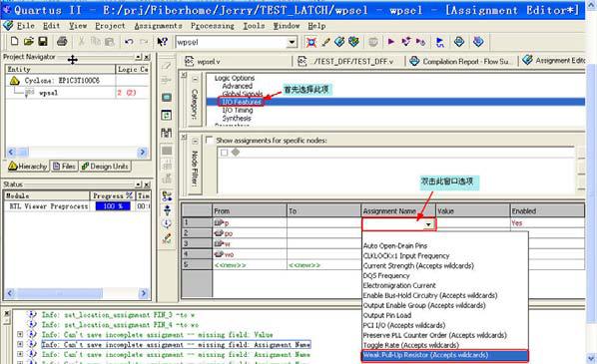This screenshot has width=597, height=364.
Task: Enable Show assignments for specific nodes checkbox
Action: [209, 140]
